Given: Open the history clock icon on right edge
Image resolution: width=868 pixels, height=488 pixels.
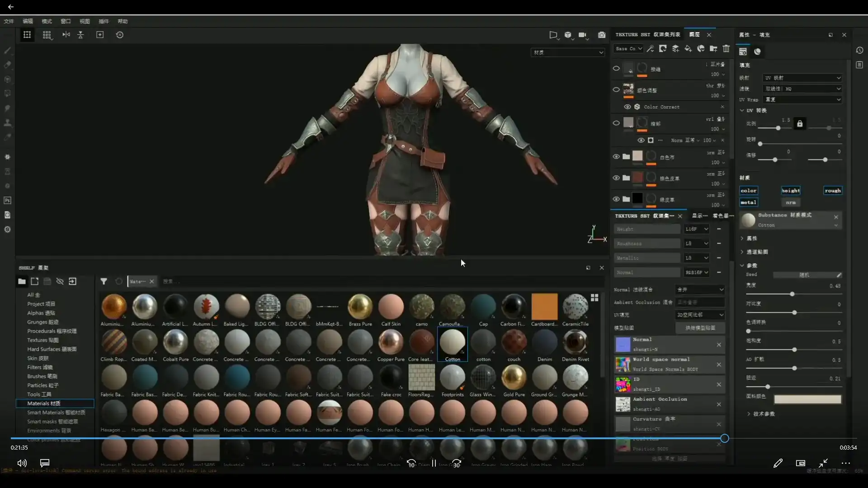Looking at the screenshot, I should (859, 51).
